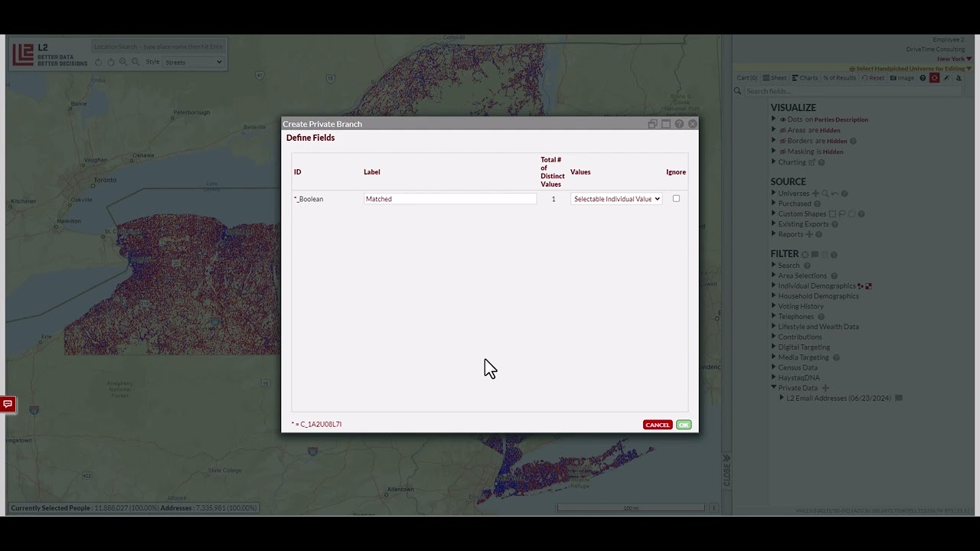The width and height of the screenshot is (980, 551).
Task: Open the Cart (0) tab
Action: tap(747, 78)
